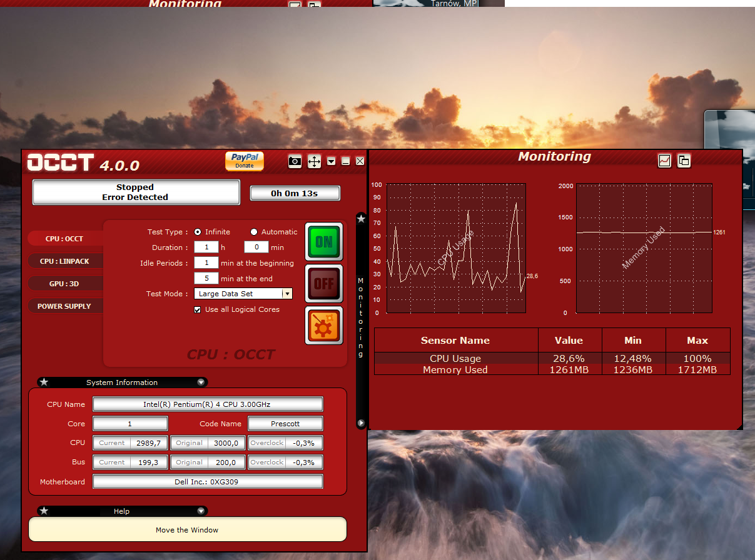Click the Prescott code name field
This screenshot has height=560, width=755.
[x=285, y=424]
